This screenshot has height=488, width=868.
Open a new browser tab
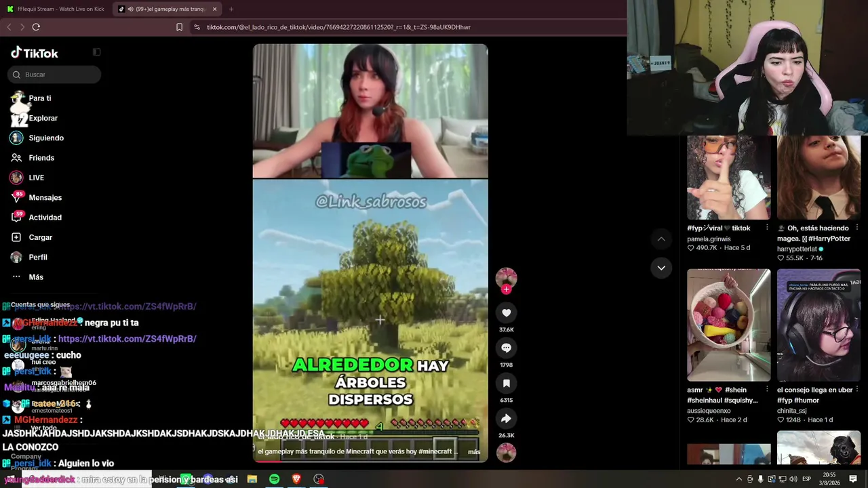[231, 9]
